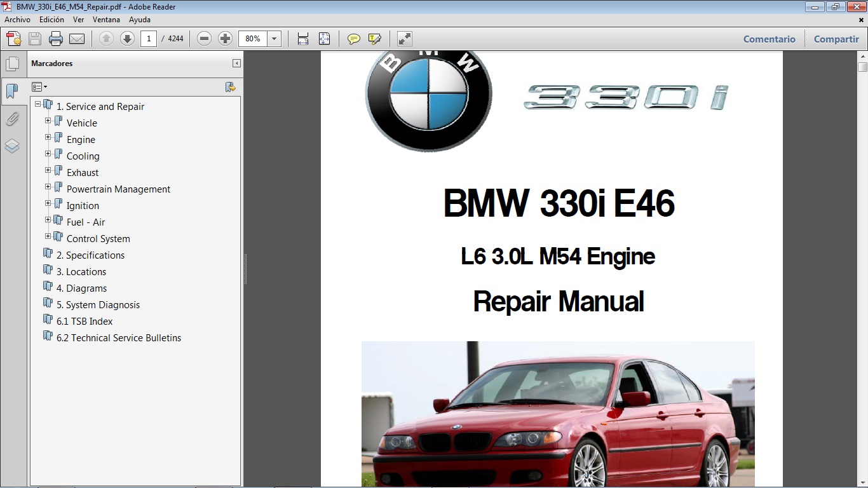Open the bookmarks options menu dropdown
The height and width of the screenshot is (488, 868).
(x=39, y=87)
